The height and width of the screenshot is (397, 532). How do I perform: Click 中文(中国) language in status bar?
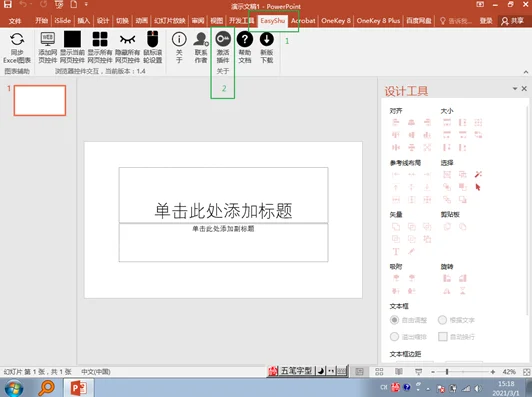click(x=96, y=372)
